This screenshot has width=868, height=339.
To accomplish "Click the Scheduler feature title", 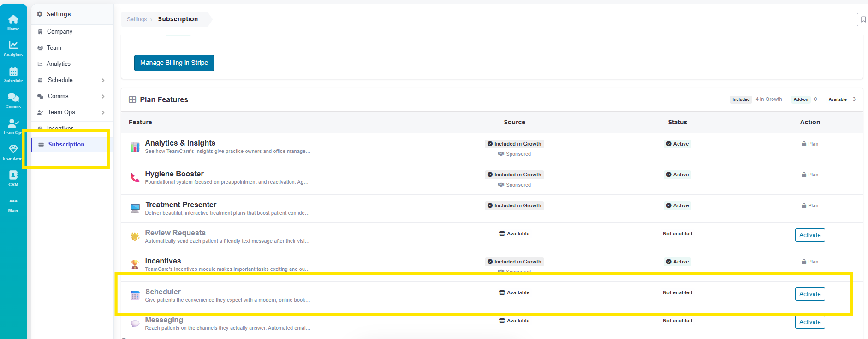I will [163, 292].
